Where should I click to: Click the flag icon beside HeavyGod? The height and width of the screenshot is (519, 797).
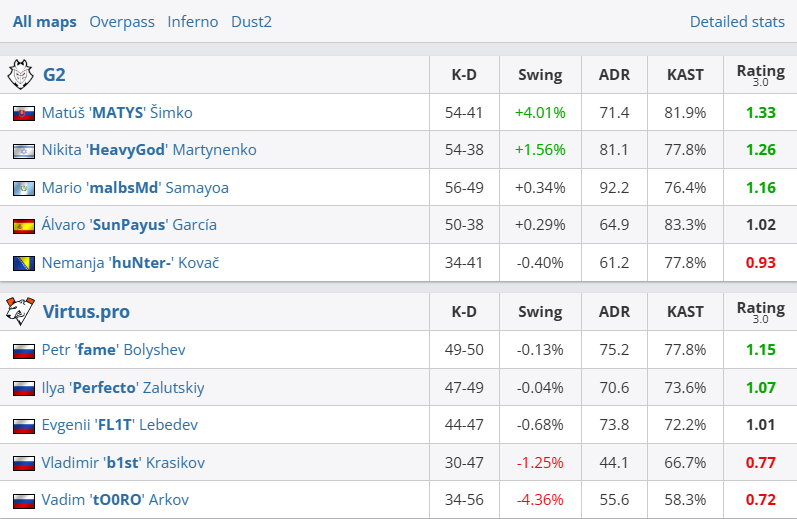(x=23, y=150)
